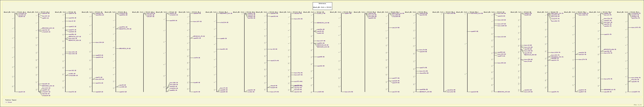Open the wmc24-1A locus link
This screenshot has width=644, height=107.
(22, 92)
